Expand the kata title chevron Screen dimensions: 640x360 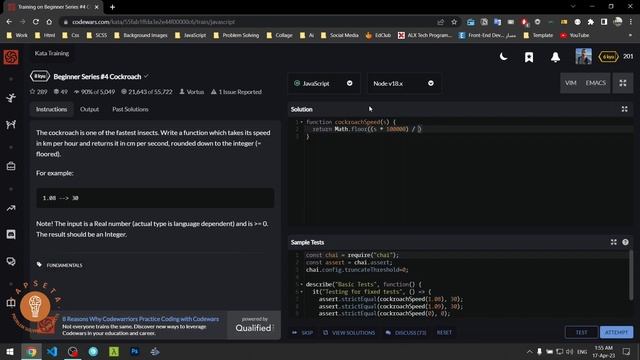[146, 76]
